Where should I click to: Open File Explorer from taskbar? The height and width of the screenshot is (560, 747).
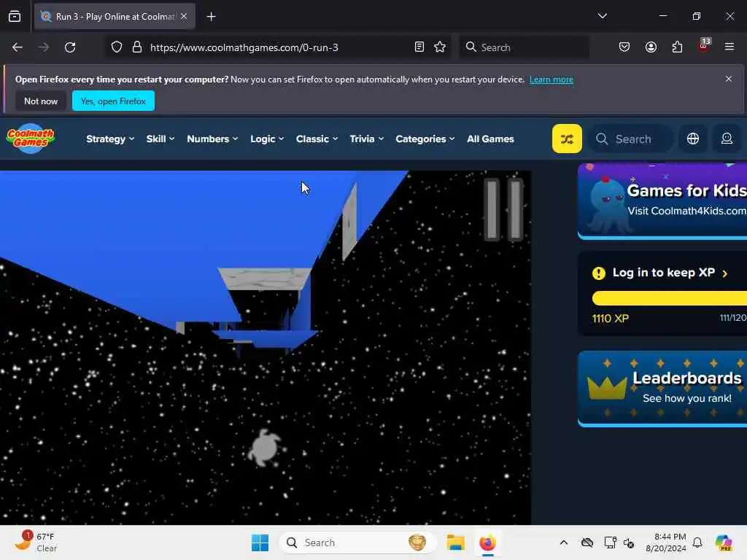(x=455, y=542)
